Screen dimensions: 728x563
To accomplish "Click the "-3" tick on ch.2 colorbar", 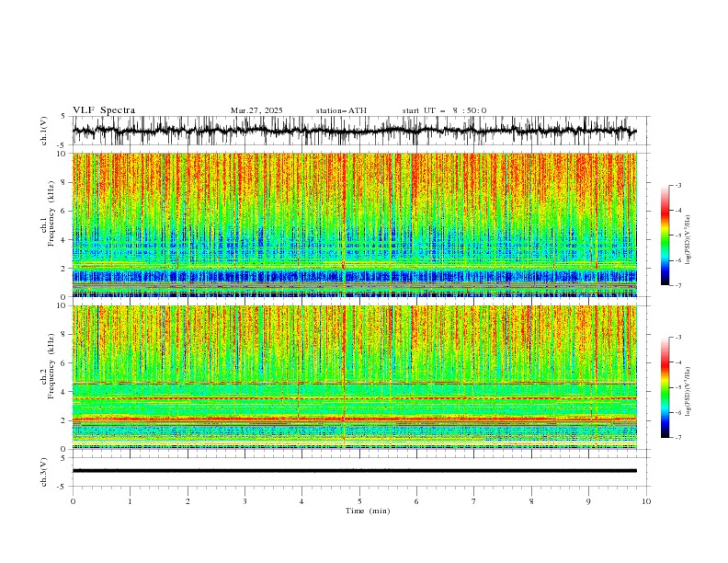I will click(678, 338).
